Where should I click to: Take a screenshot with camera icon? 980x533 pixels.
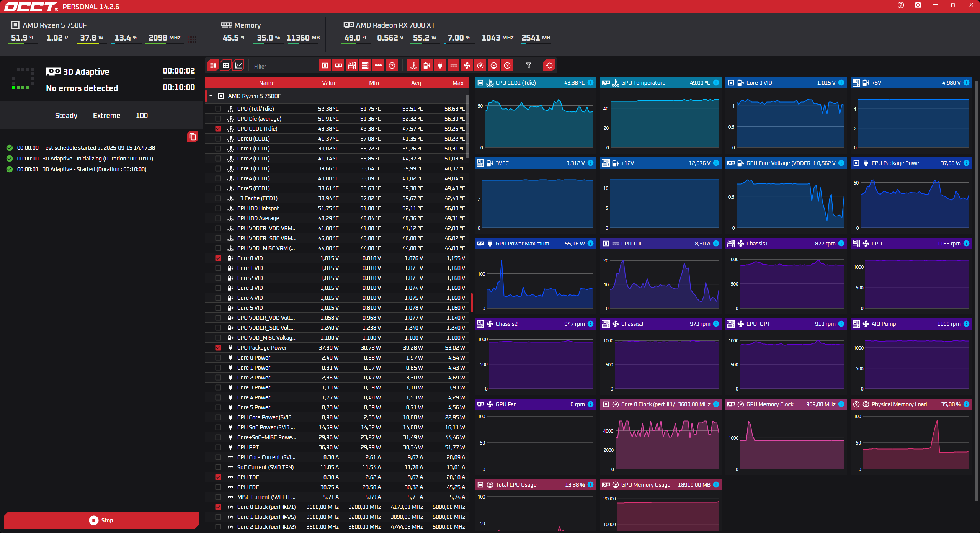[x=918, y=5]
